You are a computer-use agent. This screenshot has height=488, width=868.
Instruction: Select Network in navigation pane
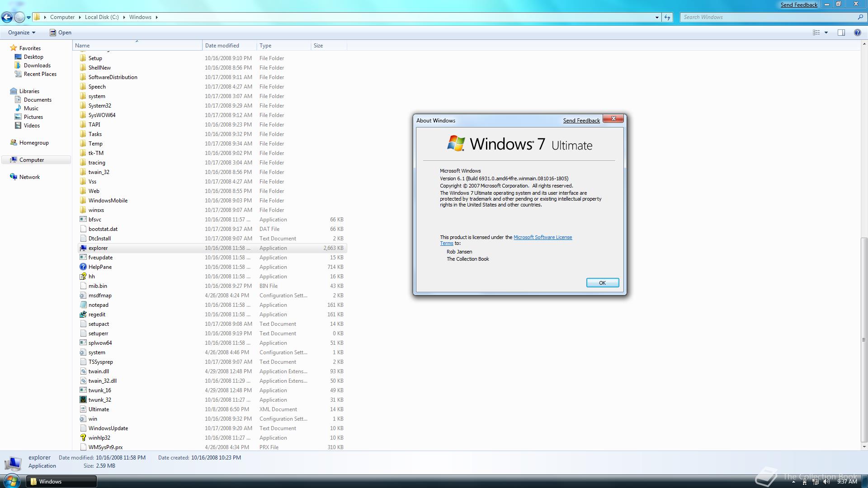click(x=29, y=177)
